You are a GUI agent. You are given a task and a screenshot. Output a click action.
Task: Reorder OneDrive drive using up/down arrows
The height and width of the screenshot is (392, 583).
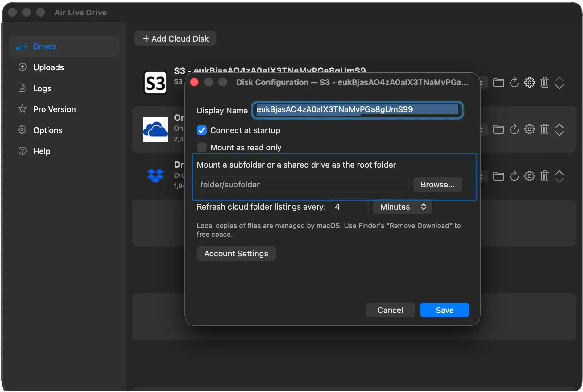(x=559, y=129)
